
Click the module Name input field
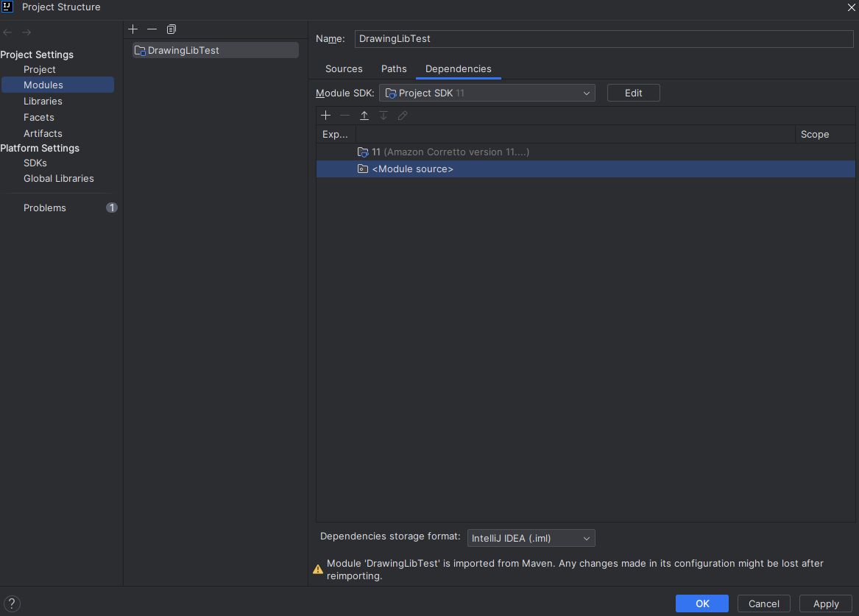tap(604, 39)
